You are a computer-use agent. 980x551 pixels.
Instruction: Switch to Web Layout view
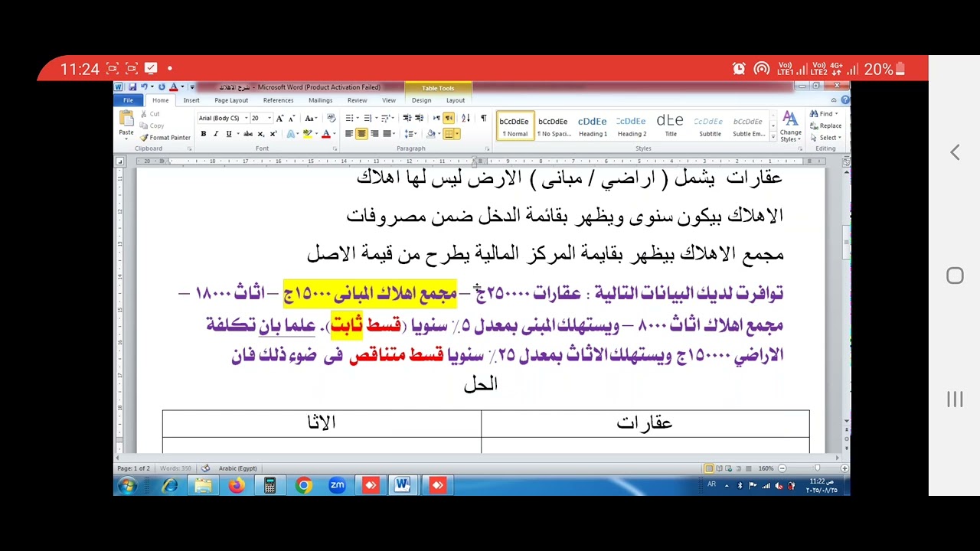(730, 468)
